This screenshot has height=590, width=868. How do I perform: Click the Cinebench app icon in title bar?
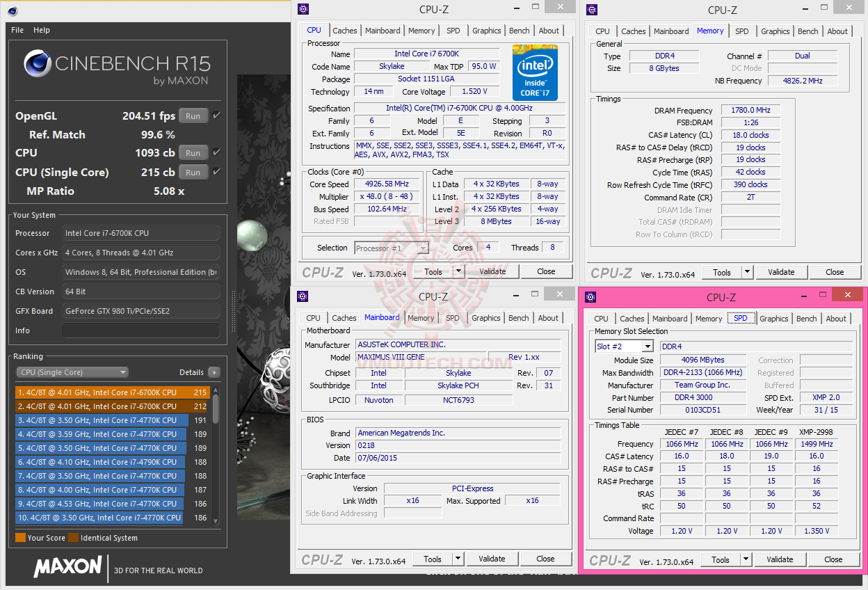click(13, 10)
